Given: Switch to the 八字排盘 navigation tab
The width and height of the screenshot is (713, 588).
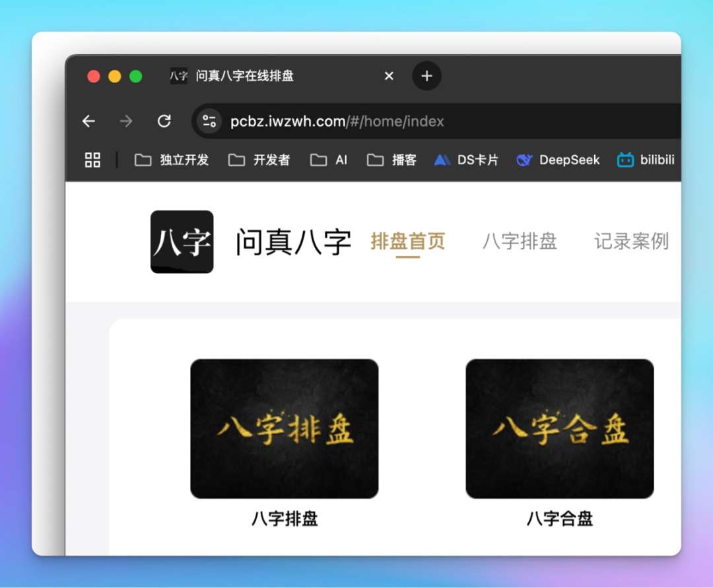Looking at the screenshot, I should 520,242.
